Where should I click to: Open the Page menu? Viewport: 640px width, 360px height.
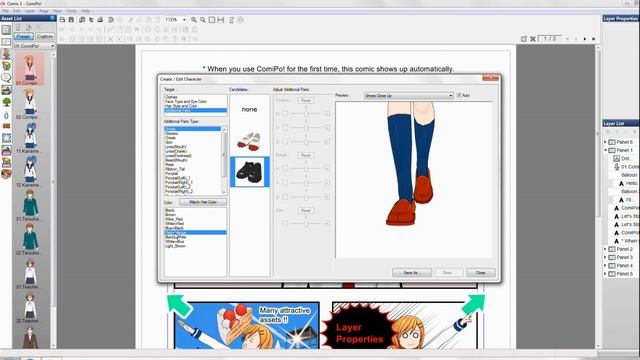click(x=44, y=11)
